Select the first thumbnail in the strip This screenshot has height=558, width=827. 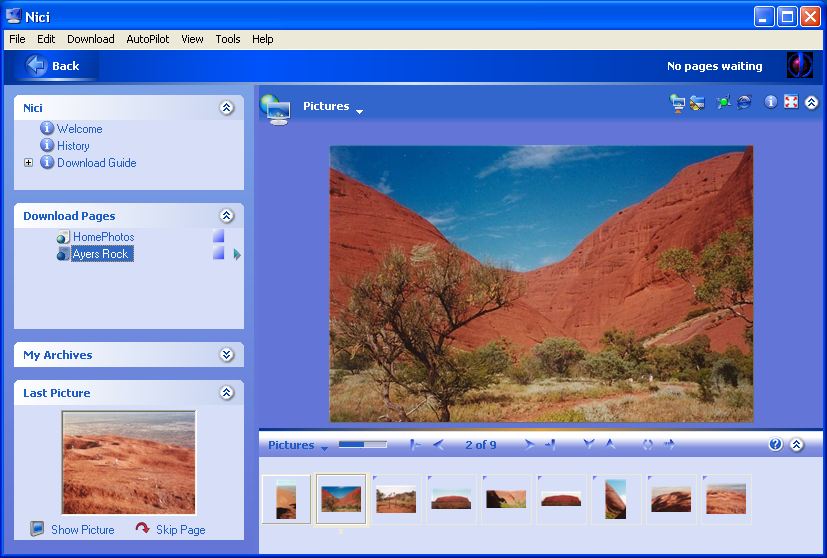pos(286,499)
